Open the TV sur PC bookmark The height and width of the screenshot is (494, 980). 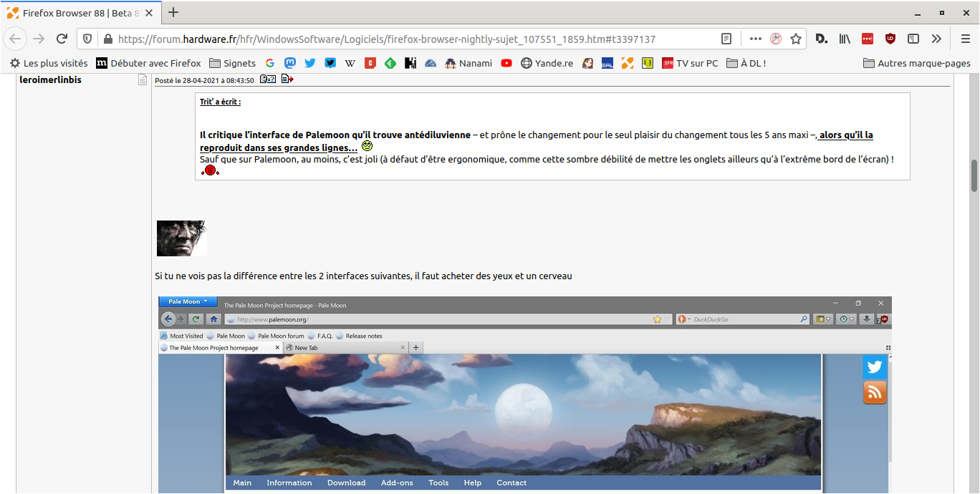(x=690, y=63)
